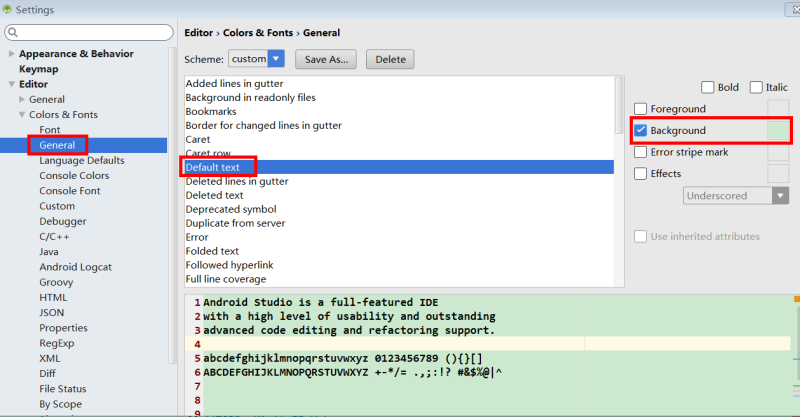This screenshot has height=417, width=800.
Task: Click the Save As... button
Action: click(x=326, y=59)
